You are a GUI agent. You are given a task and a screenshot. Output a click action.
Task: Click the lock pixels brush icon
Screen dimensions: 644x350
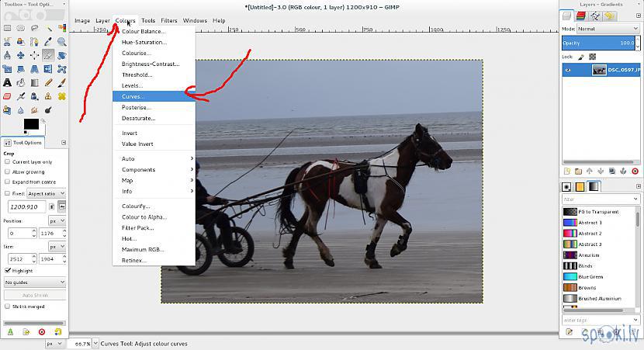[581, 57]
